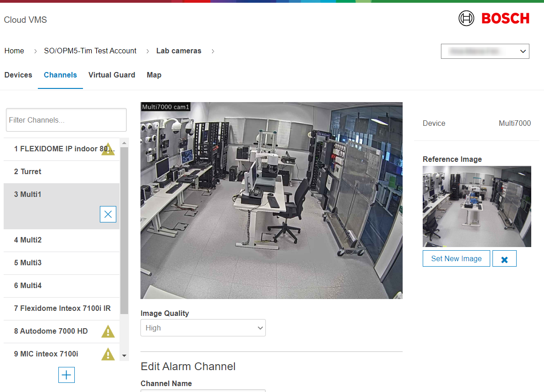Click the warning icon on FLEXIDOME IP indoor

pos(108,149)
